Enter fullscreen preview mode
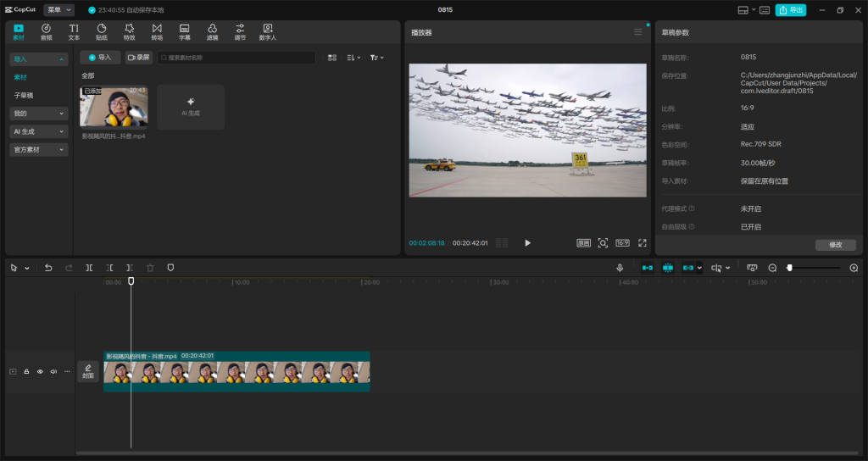This screenshot has width=868, height=461. (643, 243)
